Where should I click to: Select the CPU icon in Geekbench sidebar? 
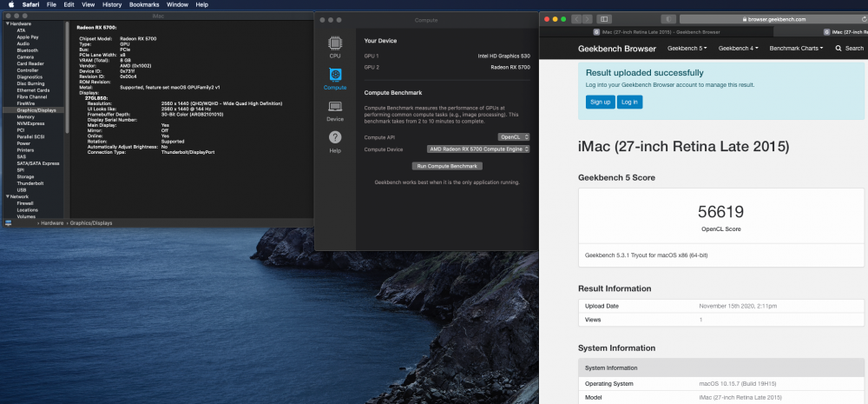click(334, 47)
